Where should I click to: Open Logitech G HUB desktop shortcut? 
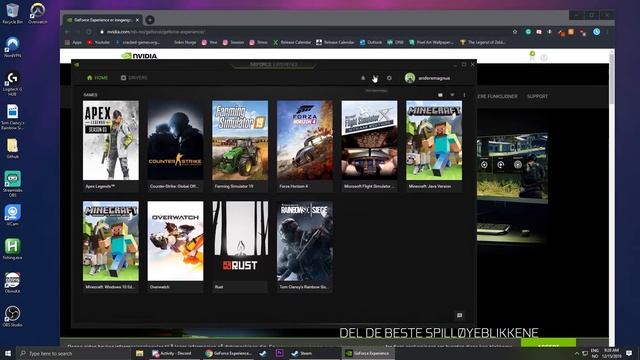point(12,84)
